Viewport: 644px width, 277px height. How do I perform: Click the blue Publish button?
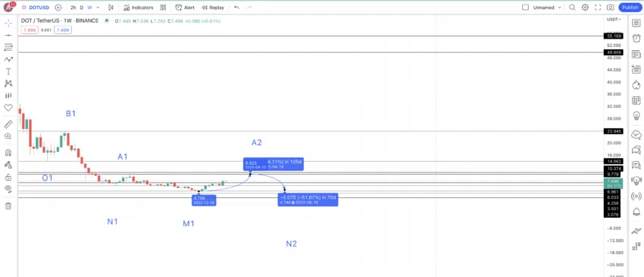click(630, 8)
